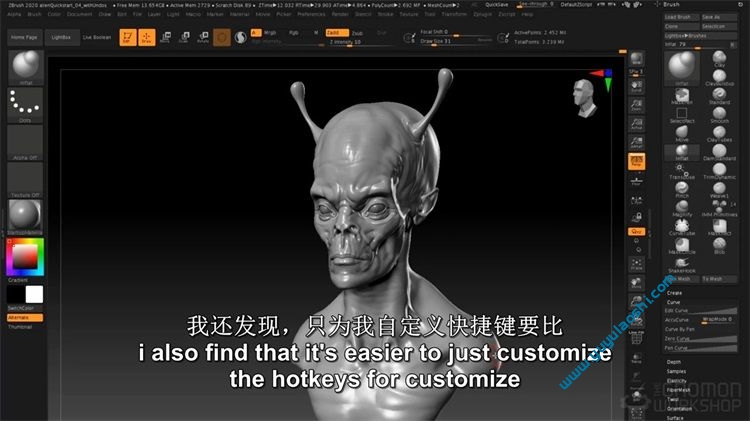750x421 pixels.
Task: Click the brush Save As button
Action: pos(719,17)
